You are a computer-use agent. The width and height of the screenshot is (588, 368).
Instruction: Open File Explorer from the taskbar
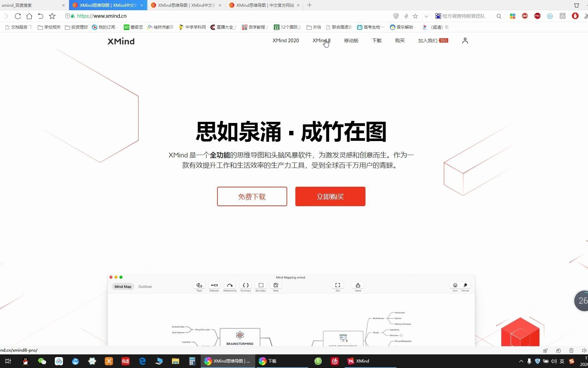tap(175, 361)
